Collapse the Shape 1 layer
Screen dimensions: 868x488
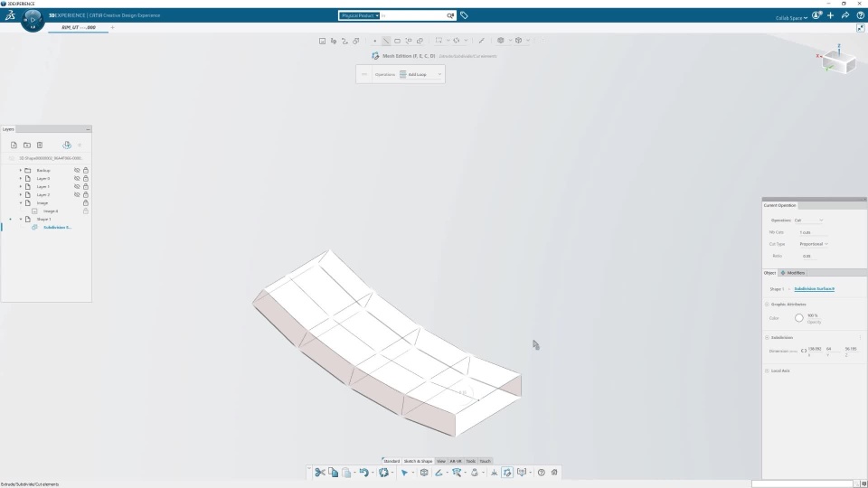[21, 219]
